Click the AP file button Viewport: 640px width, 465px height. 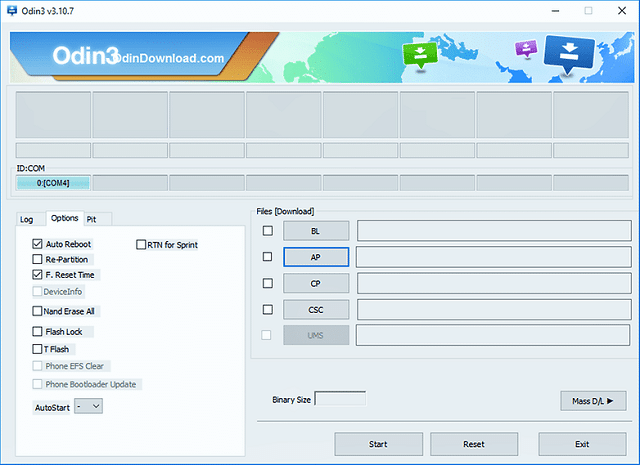tap(315, 257)
